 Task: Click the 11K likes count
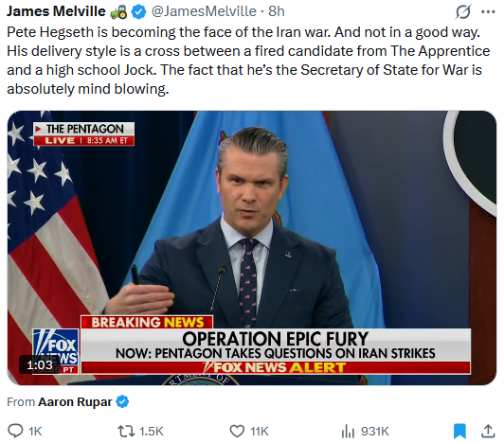pos(259,432)
